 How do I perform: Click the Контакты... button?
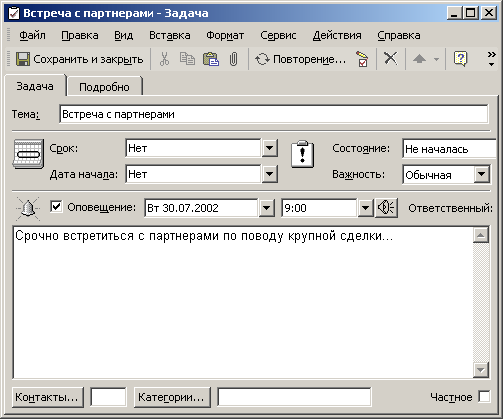tap(47, 397)
